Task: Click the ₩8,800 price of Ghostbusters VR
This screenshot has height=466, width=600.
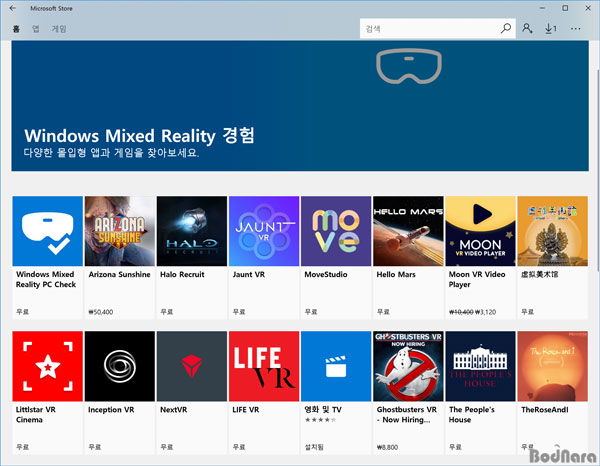Action: tap(387, 447)
